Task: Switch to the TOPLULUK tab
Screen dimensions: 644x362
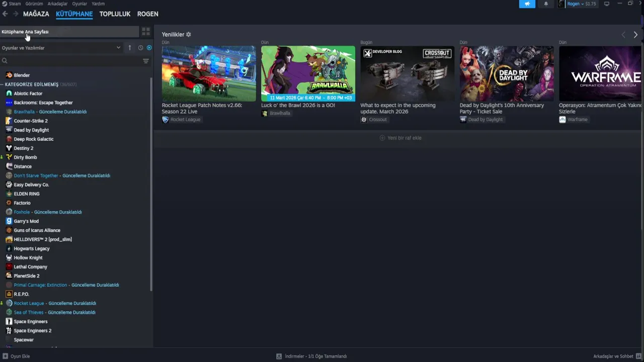Action: click(x=115, y=14)
